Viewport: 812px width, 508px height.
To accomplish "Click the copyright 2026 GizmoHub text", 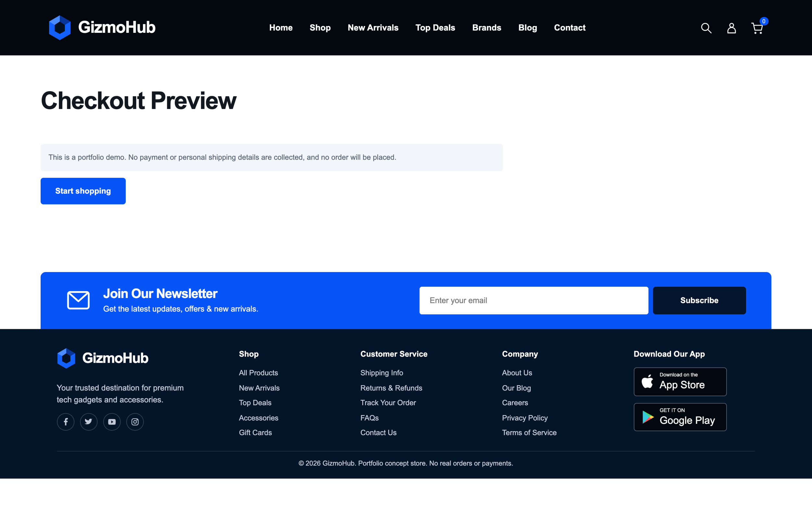I will [x=406, y=463].
